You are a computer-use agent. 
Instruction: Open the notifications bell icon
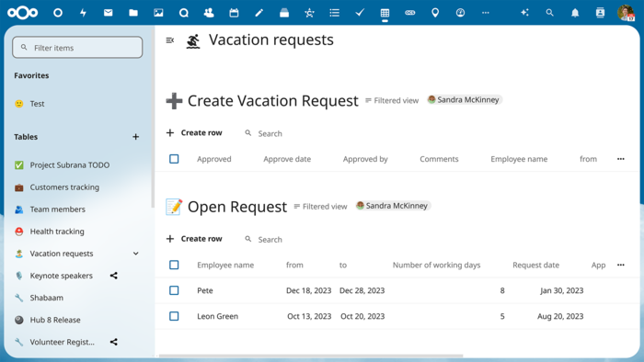pyautogui.click(x=575, y=13)
